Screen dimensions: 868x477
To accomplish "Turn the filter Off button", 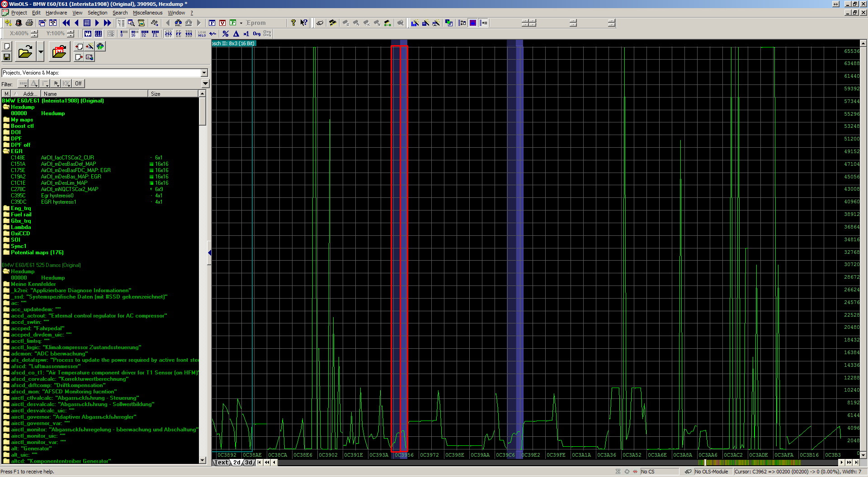I will (x=78, y=84).
